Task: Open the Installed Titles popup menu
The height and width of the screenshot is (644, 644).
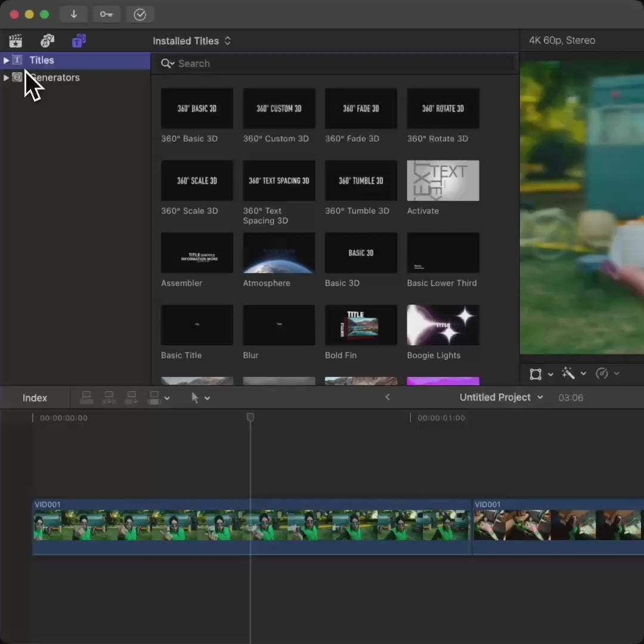Action: tap(191, 41)
